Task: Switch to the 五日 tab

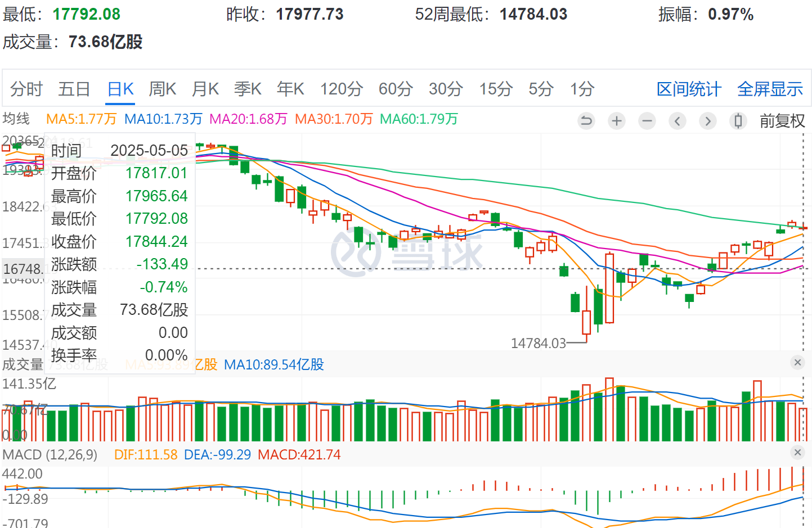Action: click(x=74, y=89)
